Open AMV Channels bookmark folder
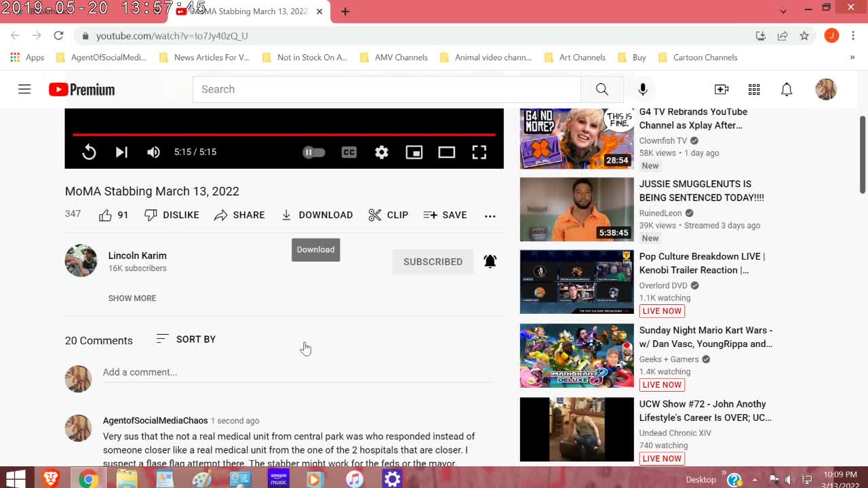The width and height of the screenshot is (868, 488). [394, 58]
